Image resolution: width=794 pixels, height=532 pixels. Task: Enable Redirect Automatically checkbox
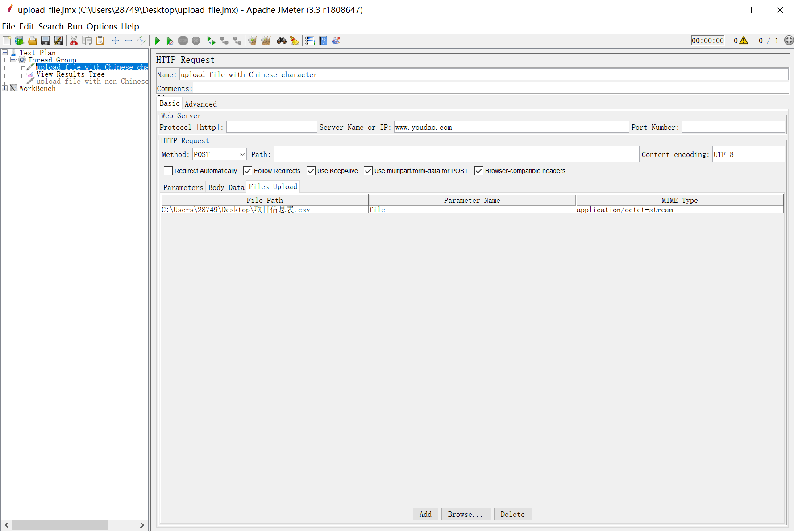[x=168, y=171]
